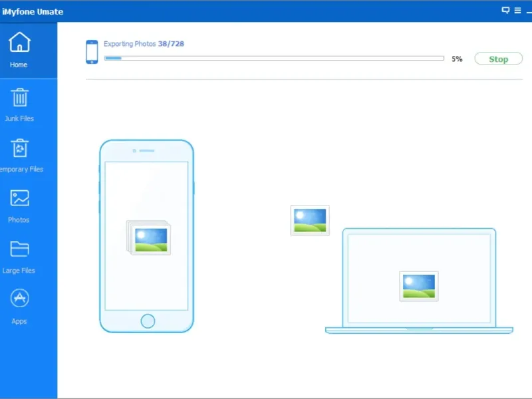Click the Exporting Photos label

click(129, 44)
